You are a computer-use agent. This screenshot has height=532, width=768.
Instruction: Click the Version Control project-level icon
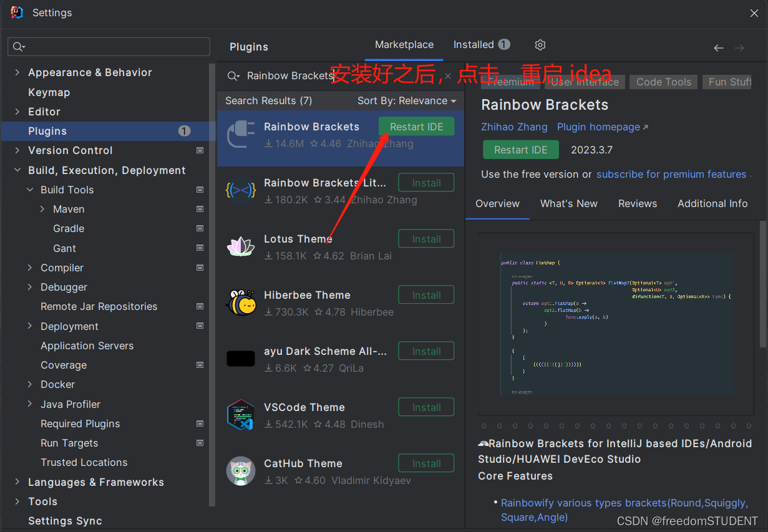coord(200,150)
